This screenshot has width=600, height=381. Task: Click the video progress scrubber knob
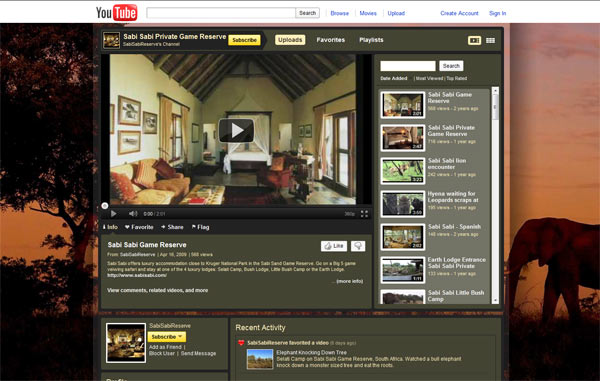[105, 206]
